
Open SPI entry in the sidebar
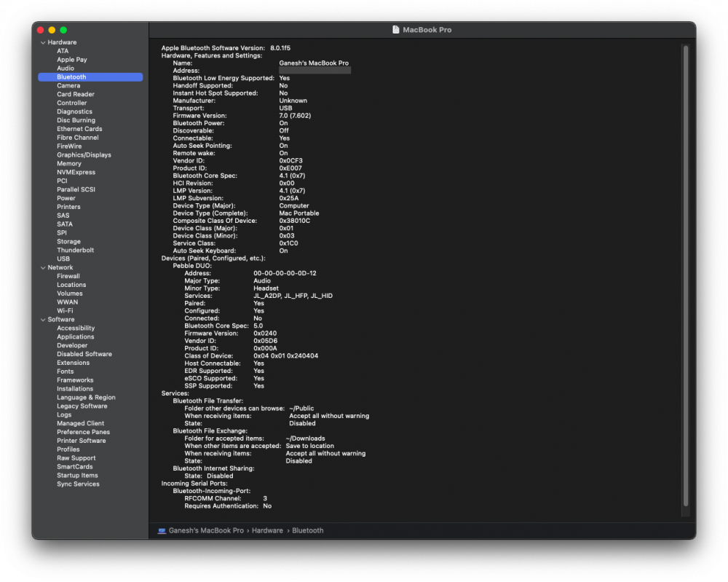(62, 233)
